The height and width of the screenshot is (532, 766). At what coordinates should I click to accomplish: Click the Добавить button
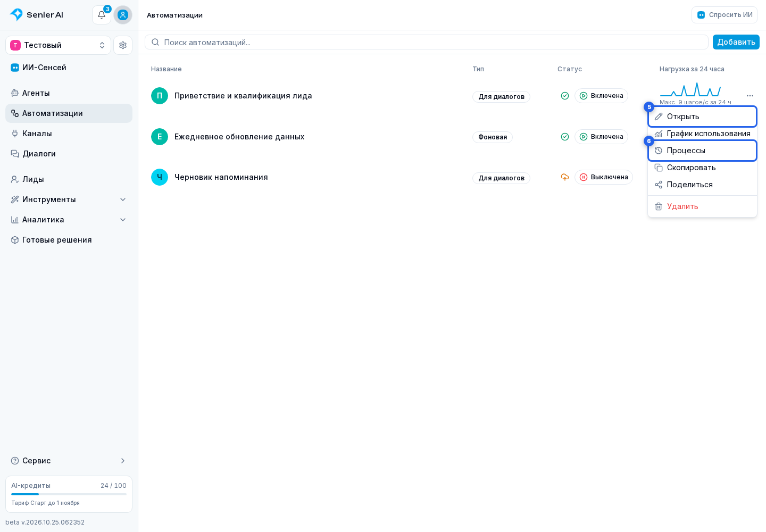pyautogui.click(x=736, y=42)
